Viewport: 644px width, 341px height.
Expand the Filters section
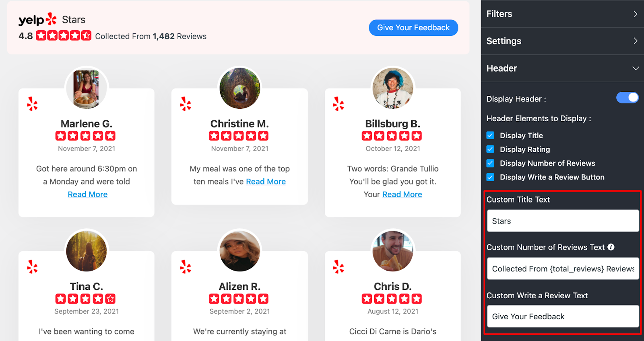[562, 14]
